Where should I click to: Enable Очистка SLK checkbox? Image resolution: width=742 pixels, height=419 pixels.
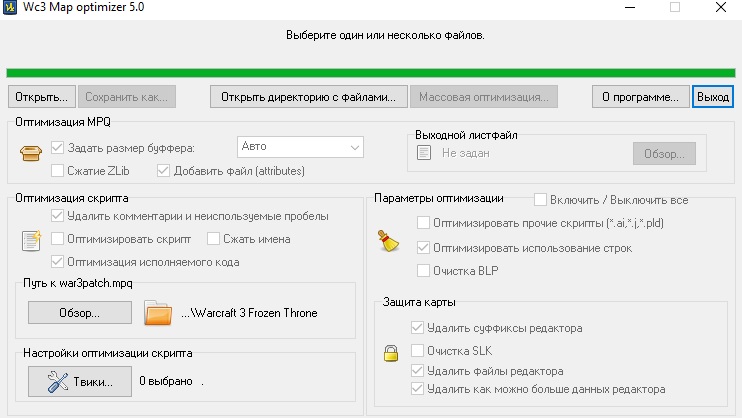point(417,350)
